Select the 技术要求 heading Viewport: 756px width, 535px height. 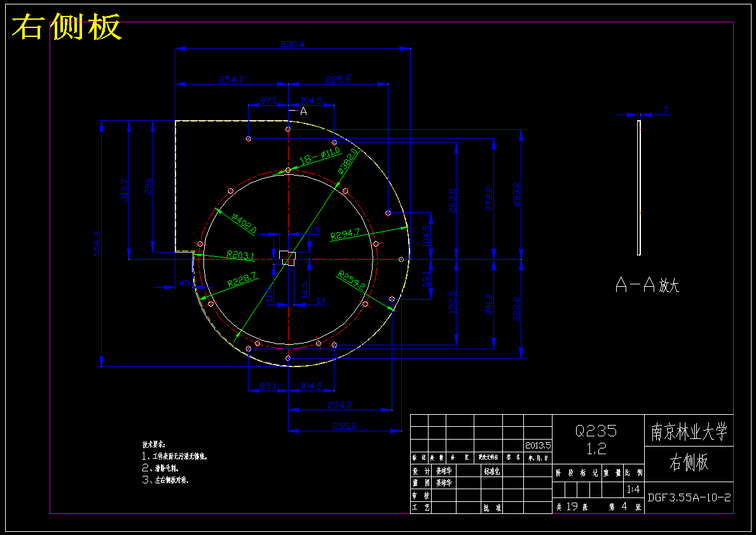154,444
